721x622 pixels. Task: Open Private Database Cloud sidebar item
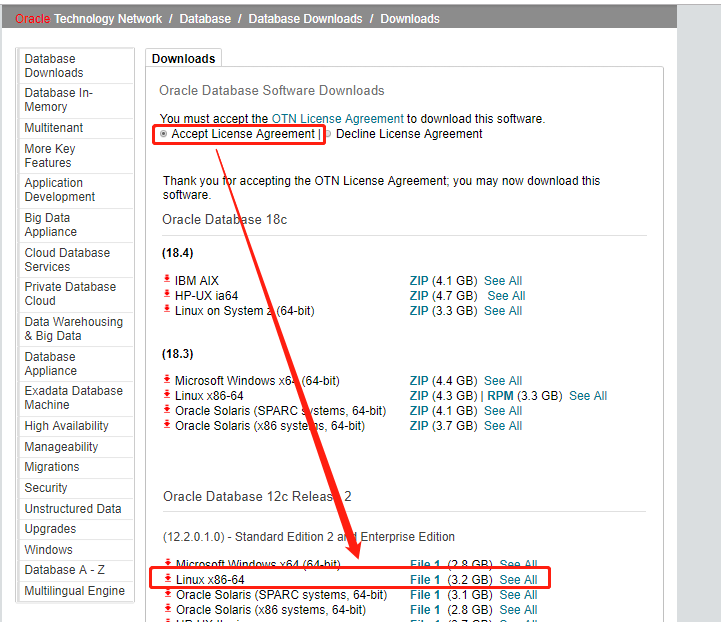tap(76, 294)
